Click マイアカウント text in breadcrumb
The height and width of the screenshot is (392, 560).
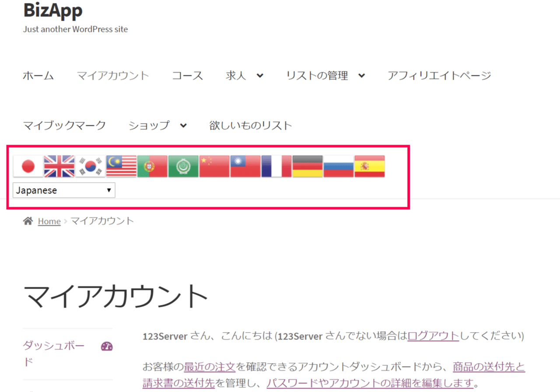coord(102,221)
